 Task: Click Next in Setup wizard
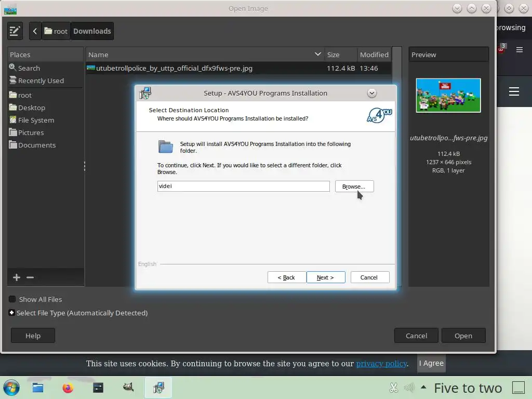coord(326,277)
